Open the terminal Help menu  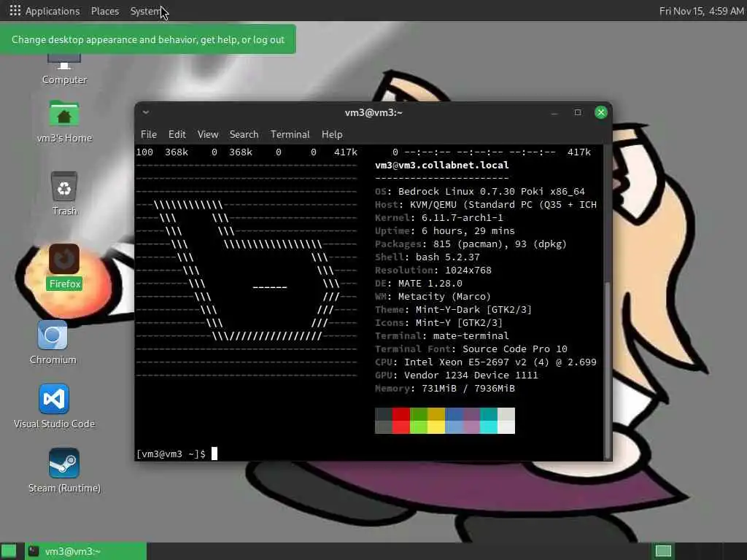pos(332,134)
